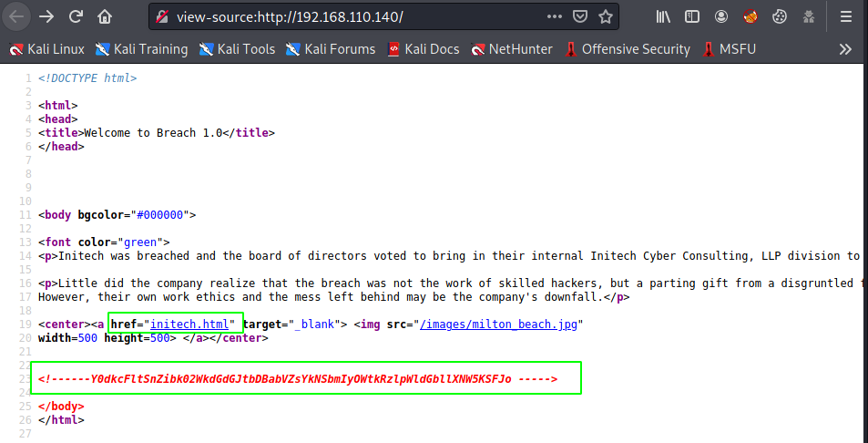Open the Firefox hamburger menu
The height and width of the screenshot is (443, 868).
846,16
